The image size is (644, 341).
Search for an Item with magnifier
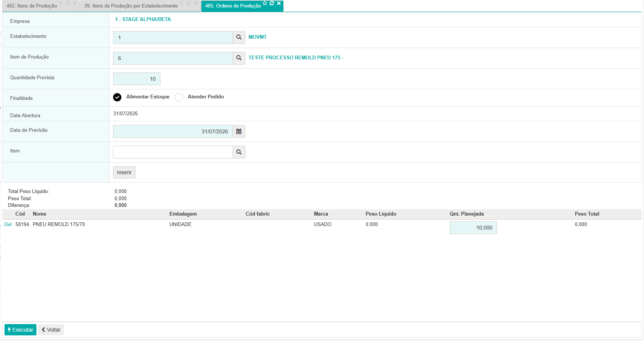click(239, 152)
